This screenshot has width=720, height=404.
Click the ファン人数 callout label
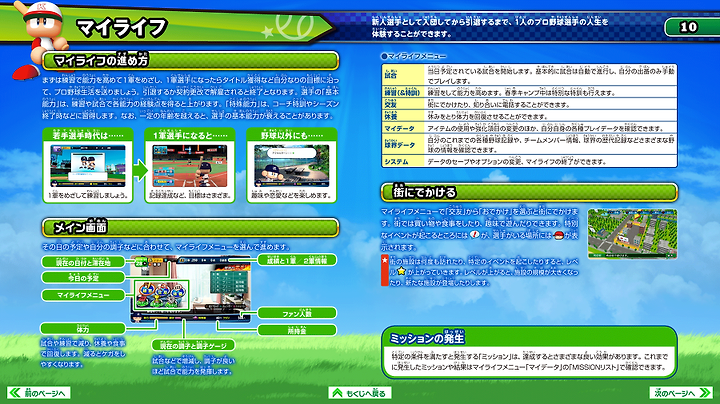[297, 313]
